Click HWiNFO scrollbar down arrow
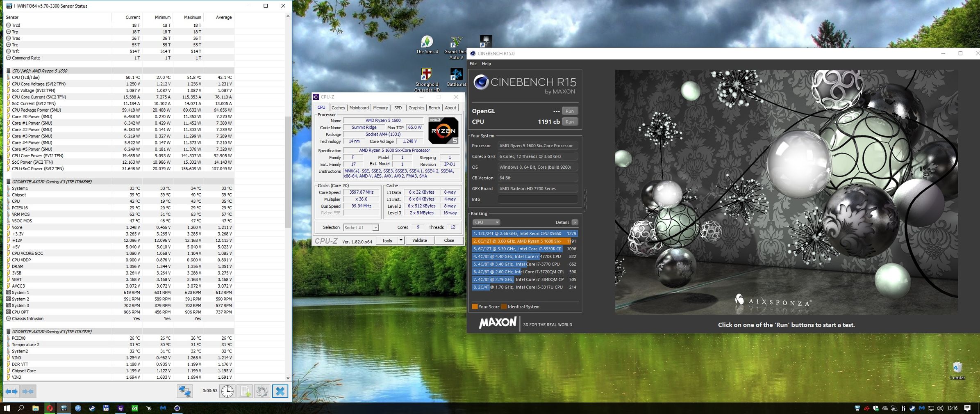The height and width of the screenshot is (414, 980). (288, 377)
